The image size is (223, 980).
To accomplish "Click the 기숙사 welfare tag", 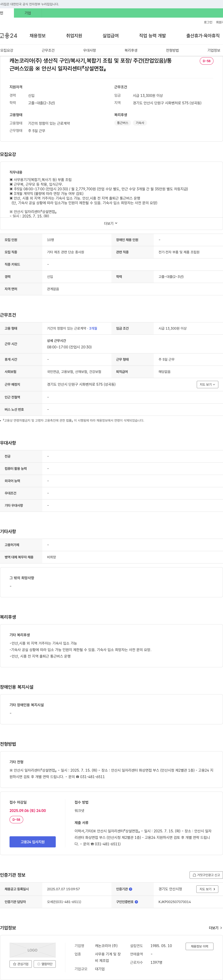I will [140, 123].
